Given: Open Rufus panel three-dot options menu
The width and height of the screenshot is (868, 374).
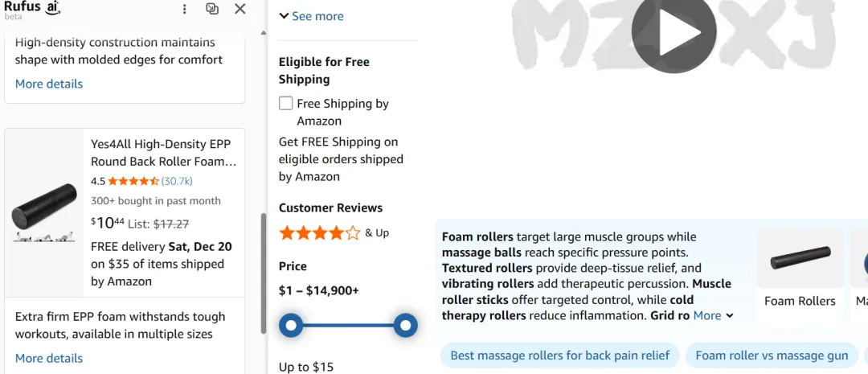Looking at the screenshot, I should (184, 9).
